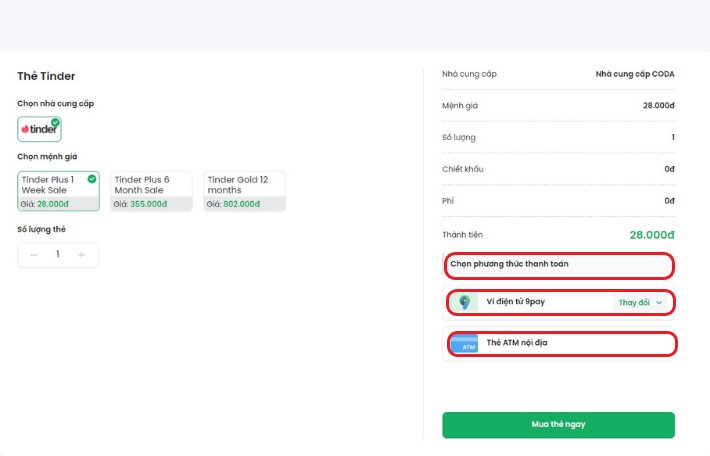Select Ví điện tử 9pay payment method

pyautogui.click(x=558, y=302)
